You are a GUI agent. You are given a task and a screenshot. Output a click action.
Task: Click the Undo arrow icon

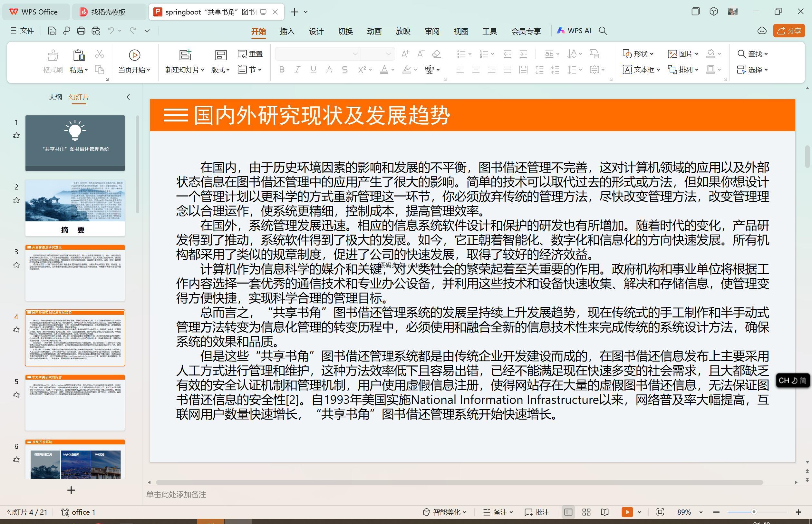[x=111, y=31]
